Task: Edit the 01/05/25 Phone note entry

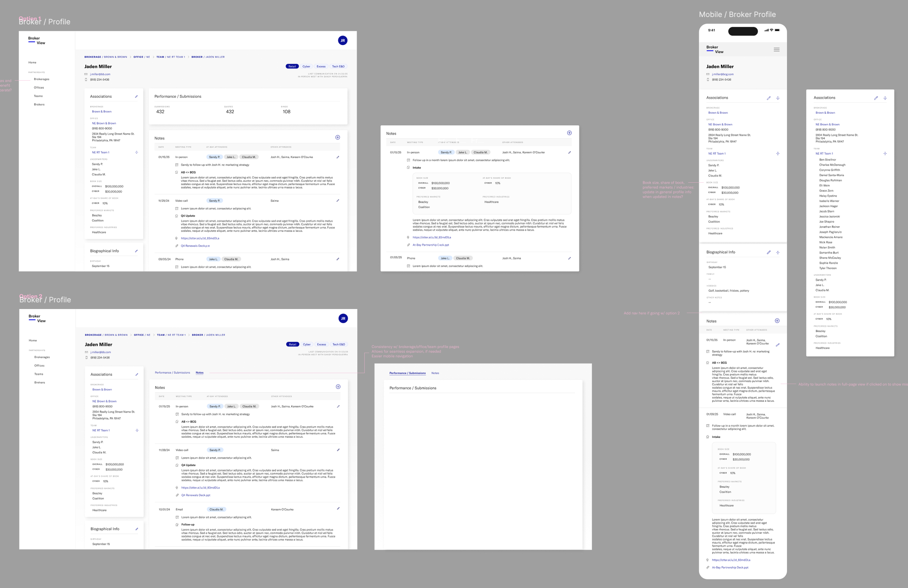Action: point(569,258)
